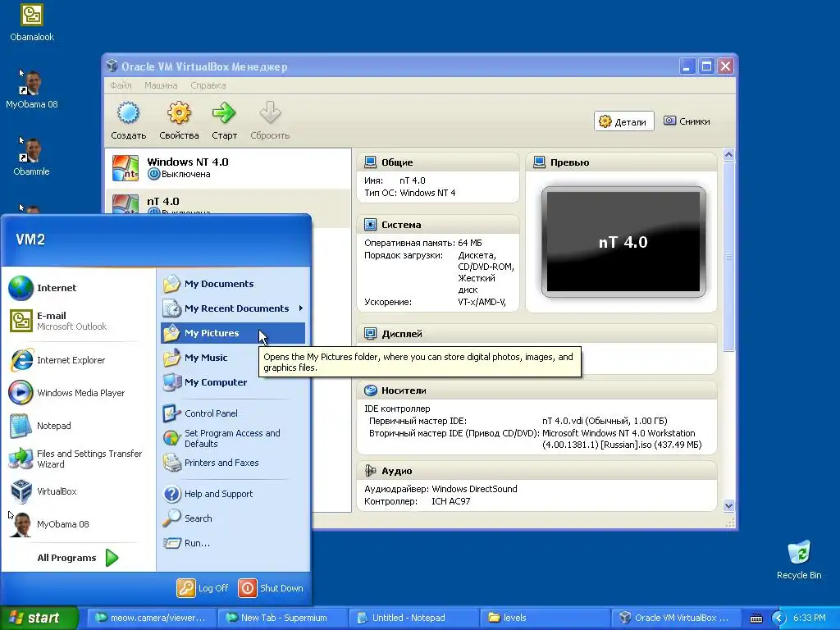
Task: Open Help and Support
Action: tap(233, 494)
